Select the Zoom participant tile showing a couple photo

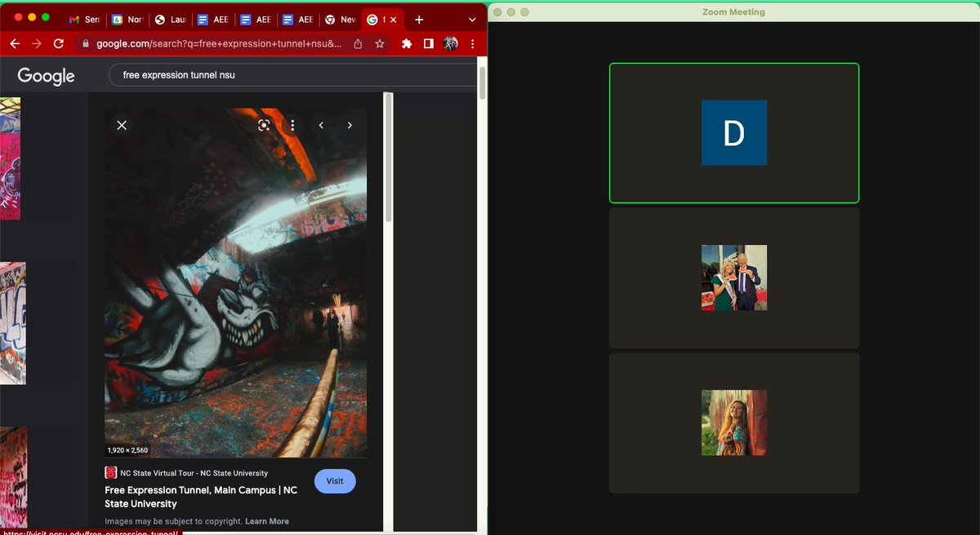tap(734, 278)
